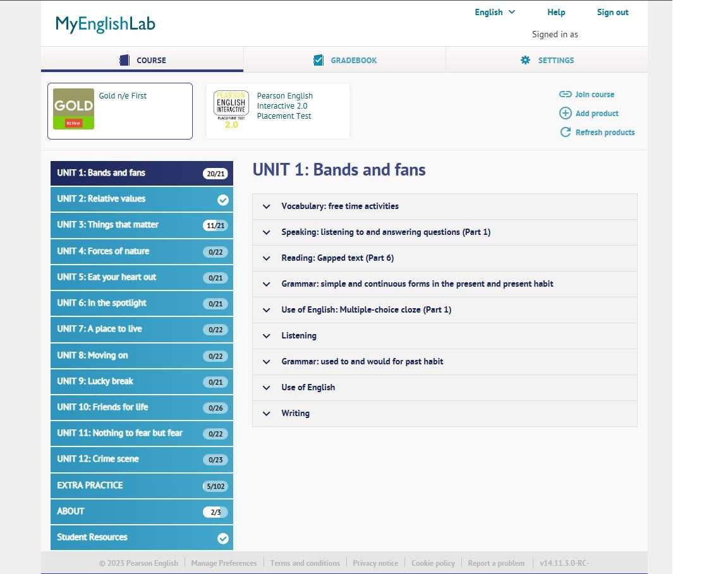Open the ABOUT section

tap(142, 512)
